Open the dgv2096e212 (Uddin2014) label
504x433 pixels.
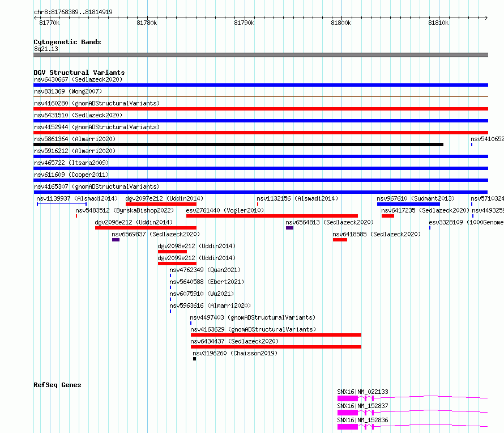[x=134, y=222]
